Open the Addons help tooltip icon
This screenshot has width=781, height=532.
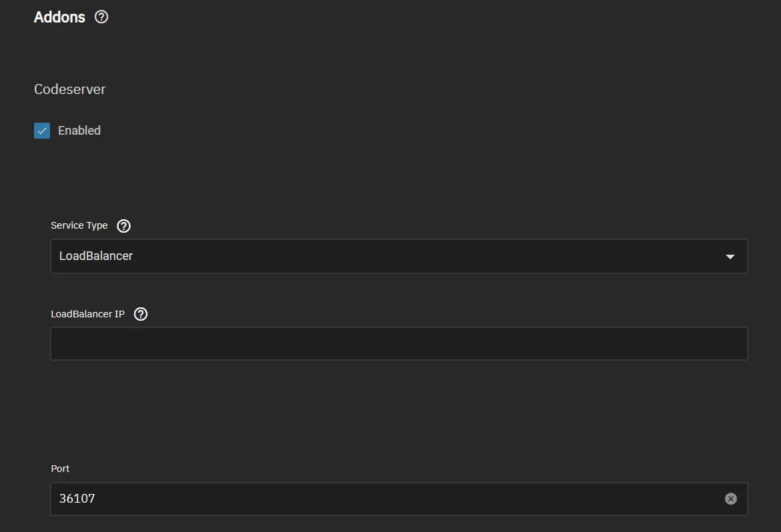[x=101, y=17]
